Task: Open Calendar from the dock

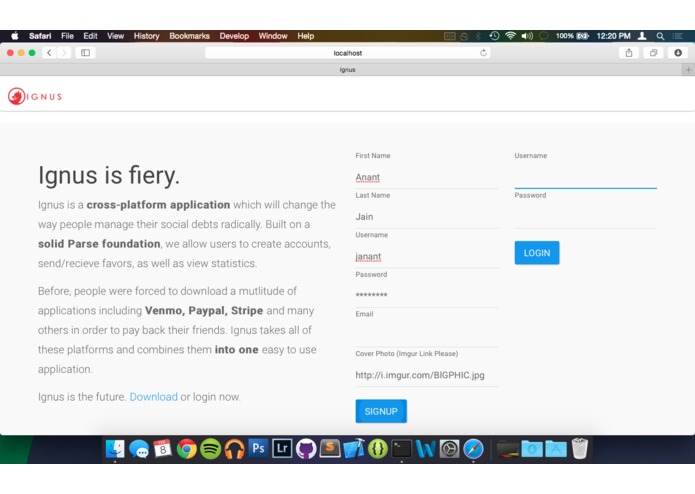Action: tap(163, 449)
